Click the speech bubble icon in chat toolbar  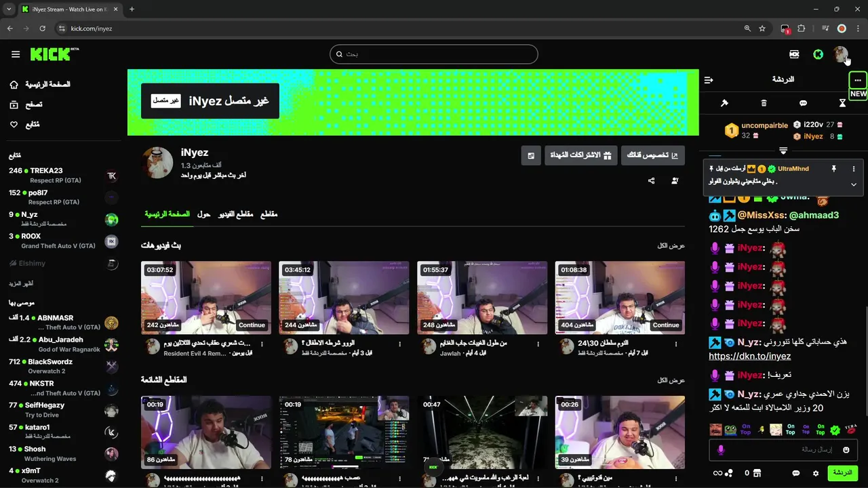pyautogui.click(x=803, y=103)
